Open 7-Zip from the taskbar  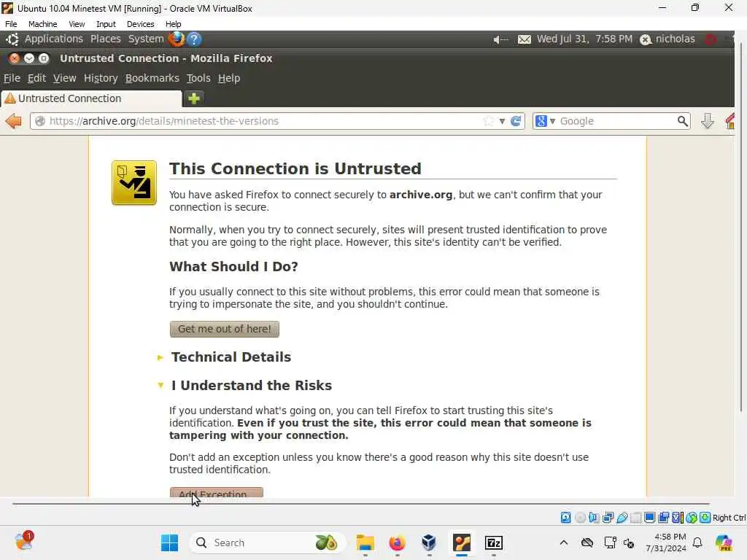tap(494, 542)
